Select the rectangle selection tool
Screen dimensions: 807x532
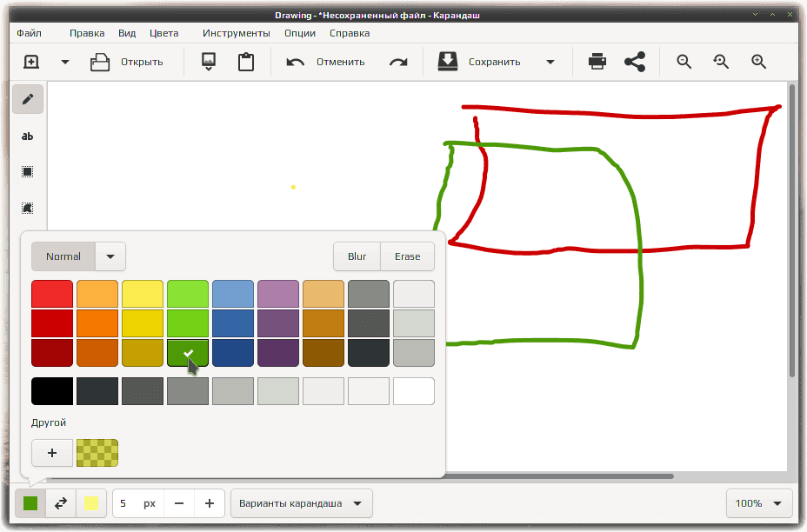[28, 172]
